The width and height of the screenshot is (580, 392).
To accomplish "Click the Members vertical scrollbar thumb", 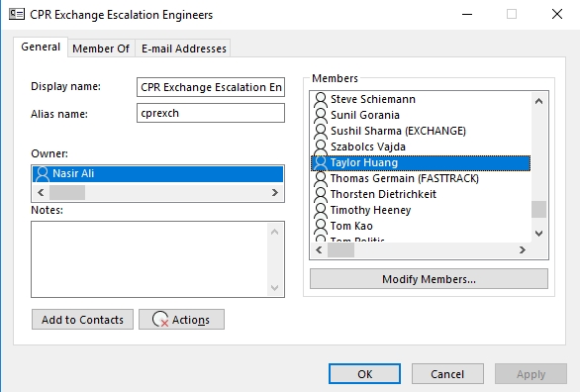I will click(539, 210).
